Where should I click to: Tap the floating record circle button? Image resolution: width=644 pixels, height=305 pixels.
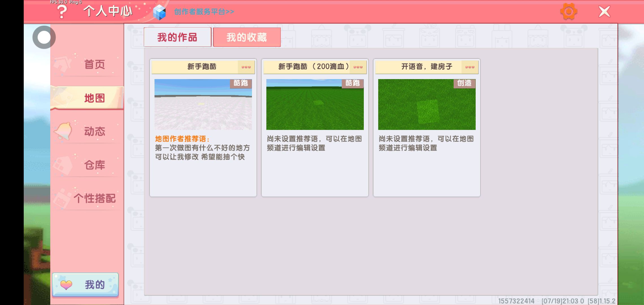click(44, 37)
